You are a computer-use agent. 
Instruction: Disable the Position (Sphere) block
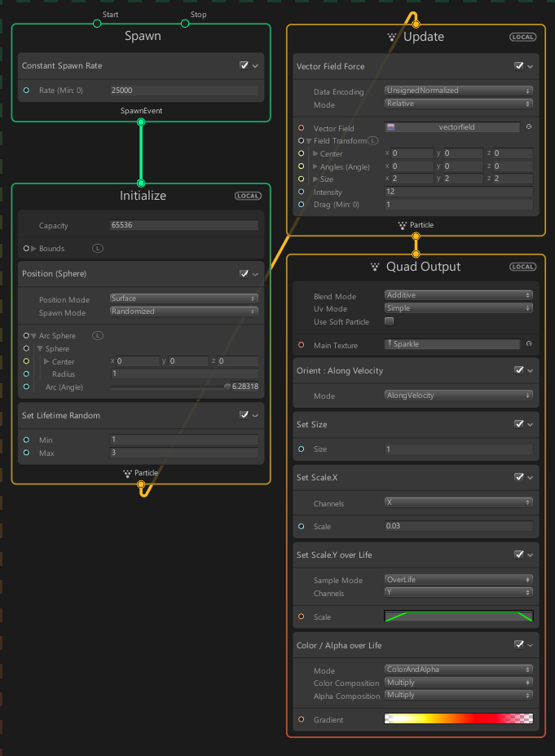coord(244,273)
